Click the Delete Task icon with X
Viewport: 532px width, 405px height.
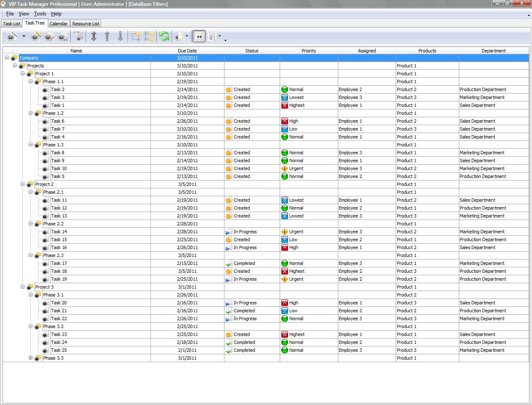click(x=63, y=37)
